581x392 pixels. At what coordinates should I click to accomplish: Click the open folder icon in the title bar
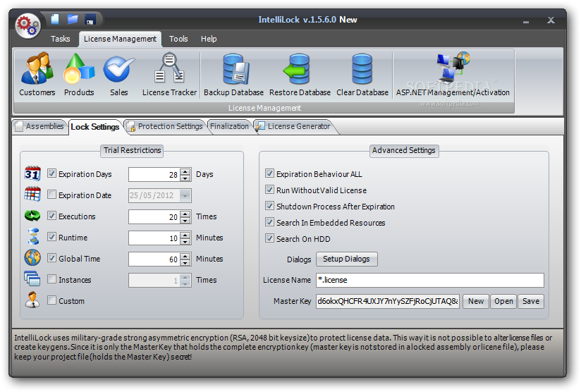tap(73, 19)
